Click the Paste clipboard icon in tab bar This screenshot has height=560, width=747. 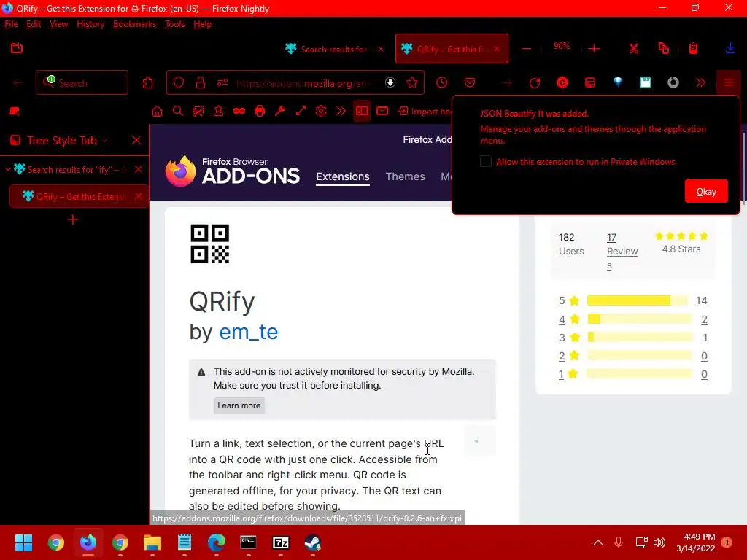pyautogui.click(x=693, y=49)
